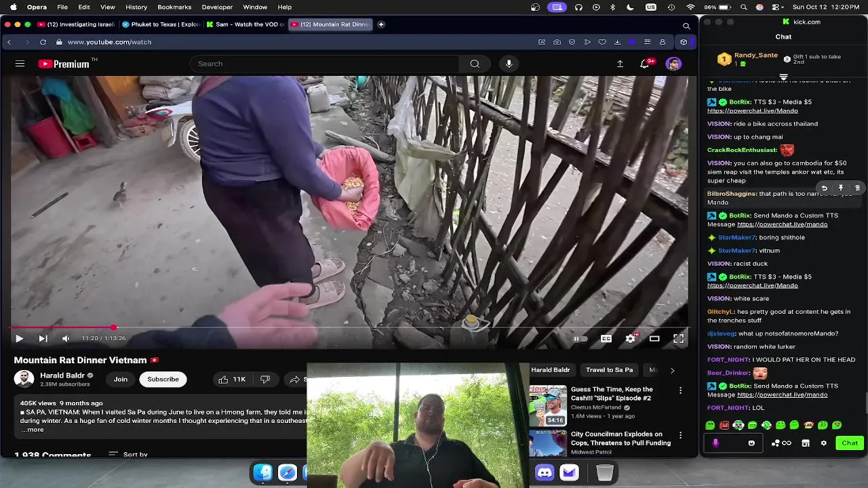868x488 pixels.
Task: Open Opera extensions cube icon
Action: click(x=684, y=42)
